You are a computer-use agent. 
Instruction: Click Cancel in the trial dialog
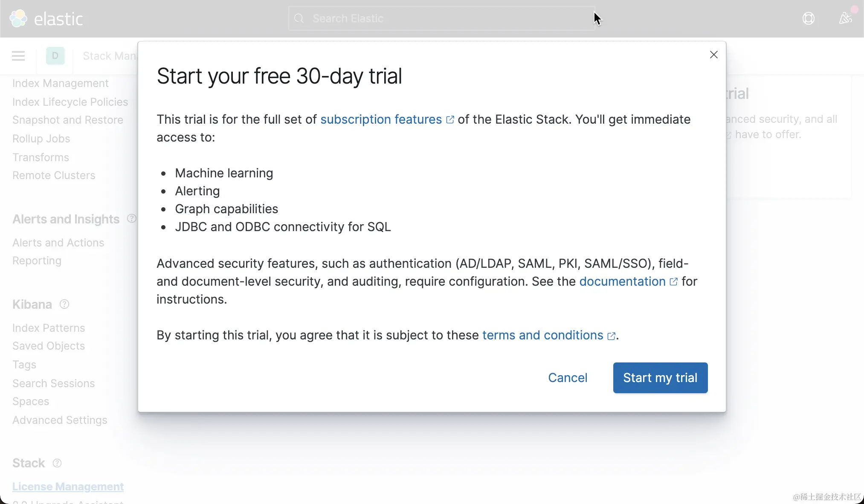point(567,378)
